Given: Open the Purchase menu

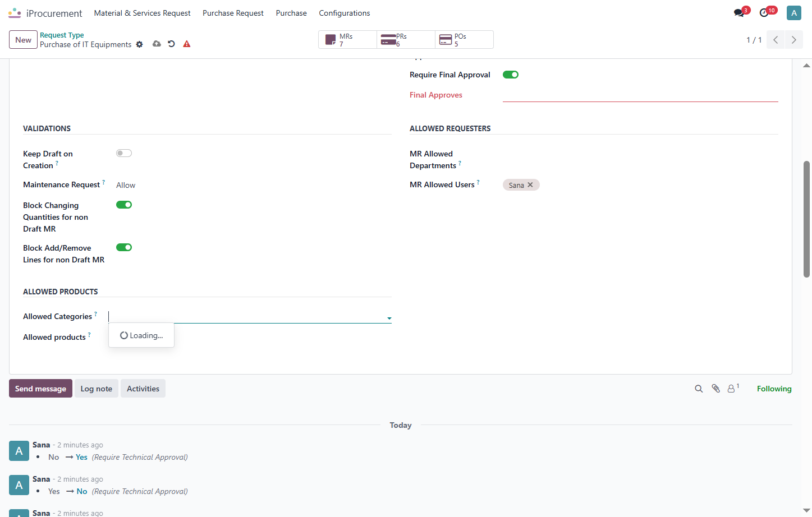Looking at the screenshot, I should click(291, 13).
